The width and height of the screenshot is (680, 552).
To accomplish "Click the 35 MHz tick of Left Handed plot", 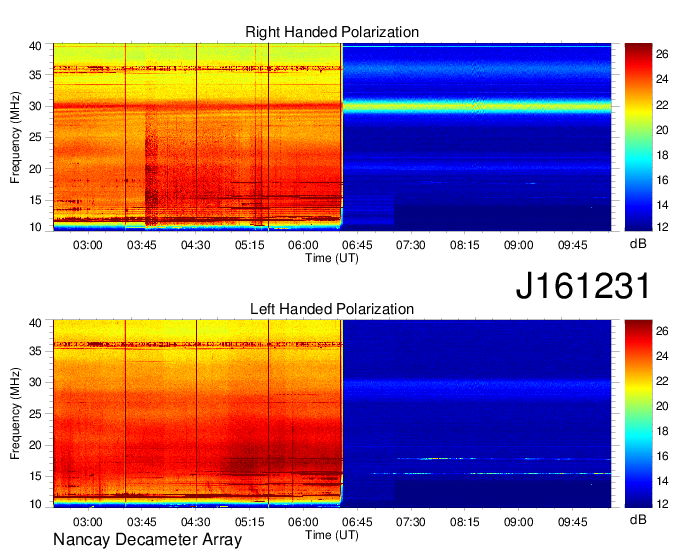I will pyautogui.click(x=35, y=351).
